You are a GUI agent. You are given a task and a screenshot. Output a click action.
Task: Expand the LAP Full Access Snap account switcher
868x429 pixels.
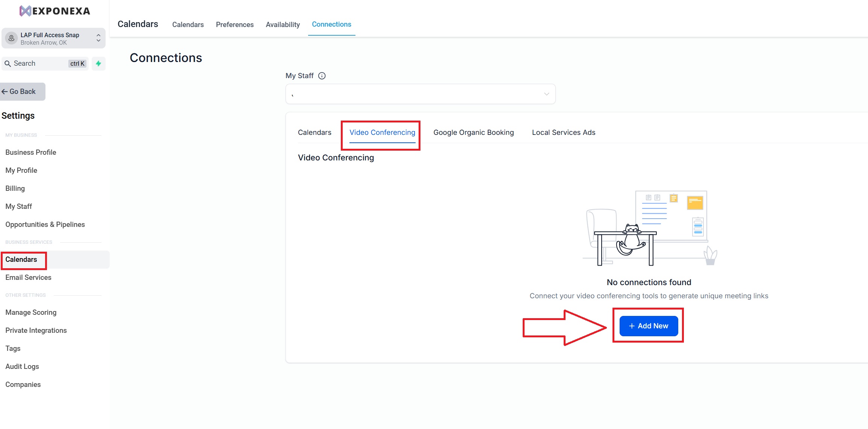(98, 38)
